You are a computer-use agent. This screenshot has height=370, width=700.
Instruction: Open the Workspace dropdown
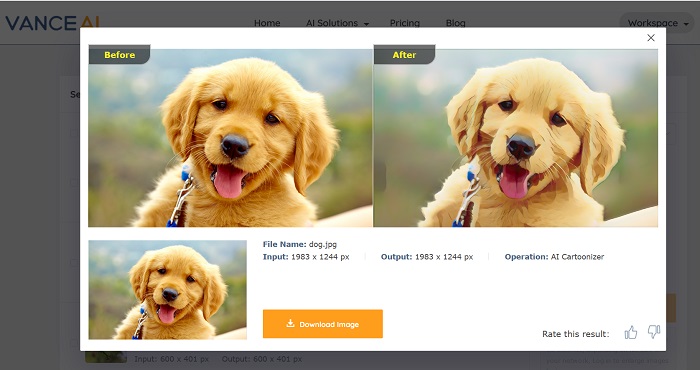coord(656,23)
